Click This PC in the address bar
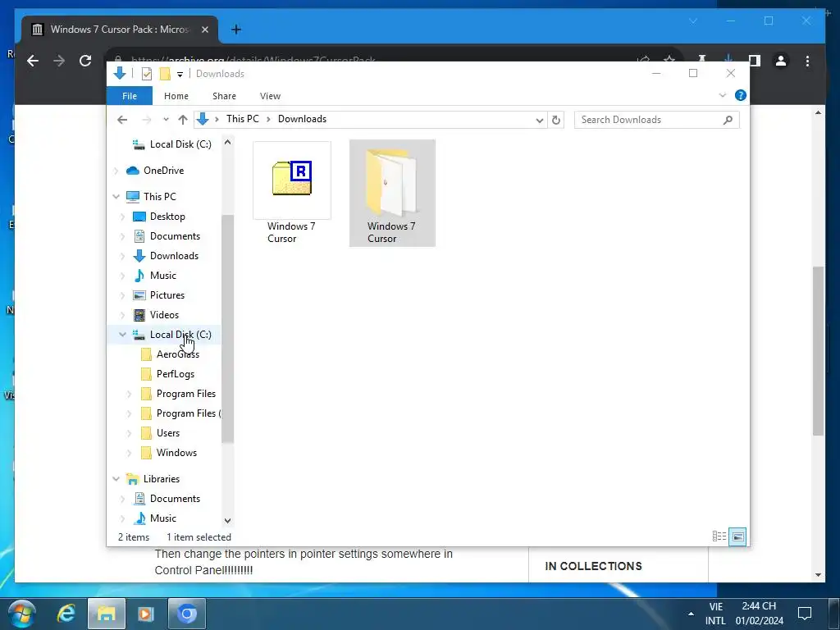 pyautogui.click(x=242, y=119)
